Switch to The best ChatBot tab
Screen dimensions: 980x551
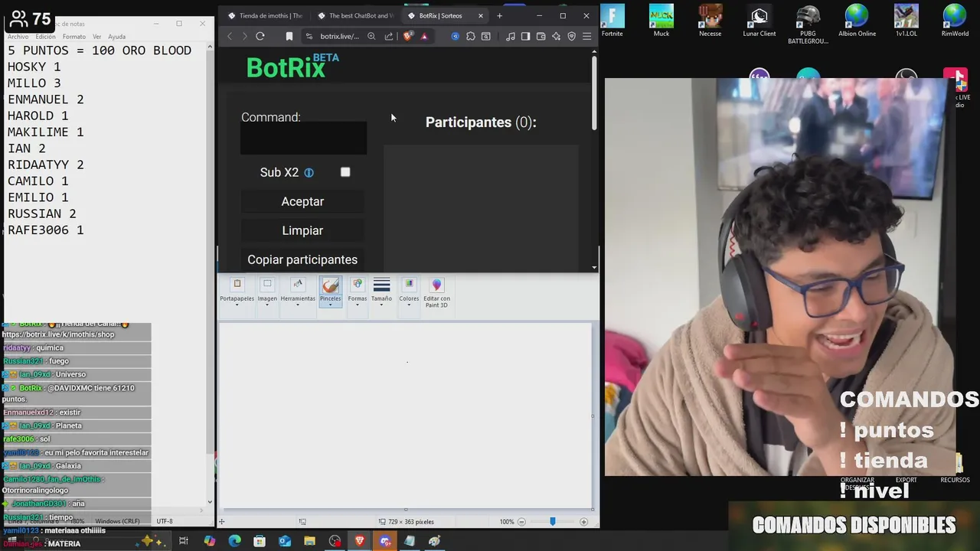(x=355, y=15)
